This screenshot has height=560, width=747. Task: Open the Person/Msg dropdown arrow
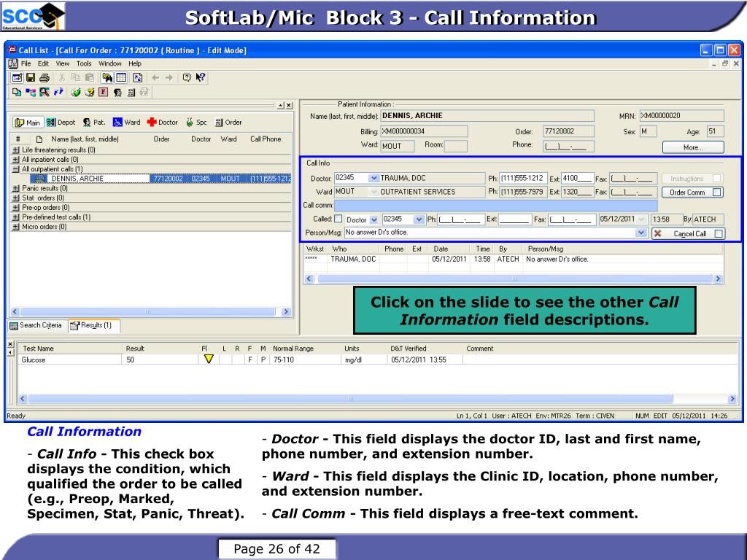coord(641,233)
